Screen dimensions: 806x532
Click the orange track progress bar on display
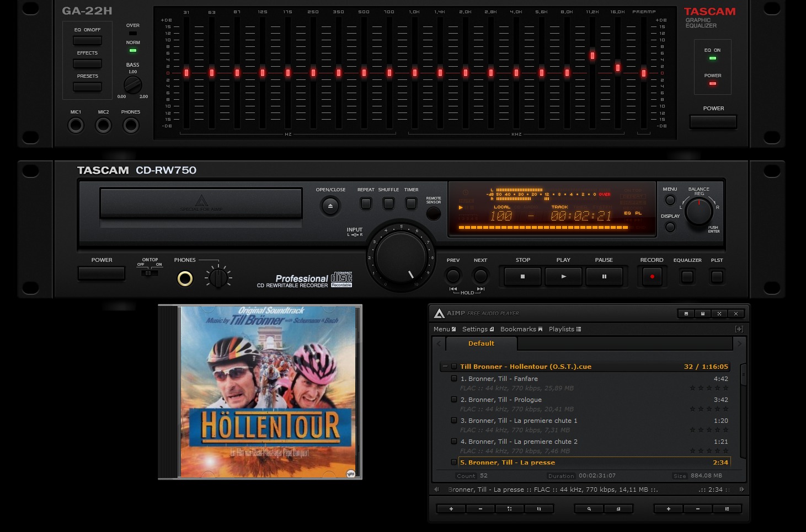pos(543,227)
